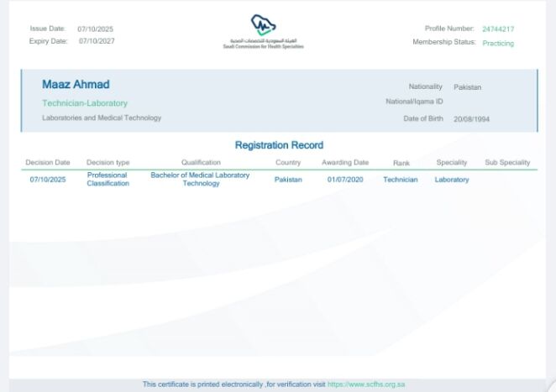This screenshot has height=392, width=556.
Task: Click the Laboratories and Medical Technology text
Action: coord(102,118)
